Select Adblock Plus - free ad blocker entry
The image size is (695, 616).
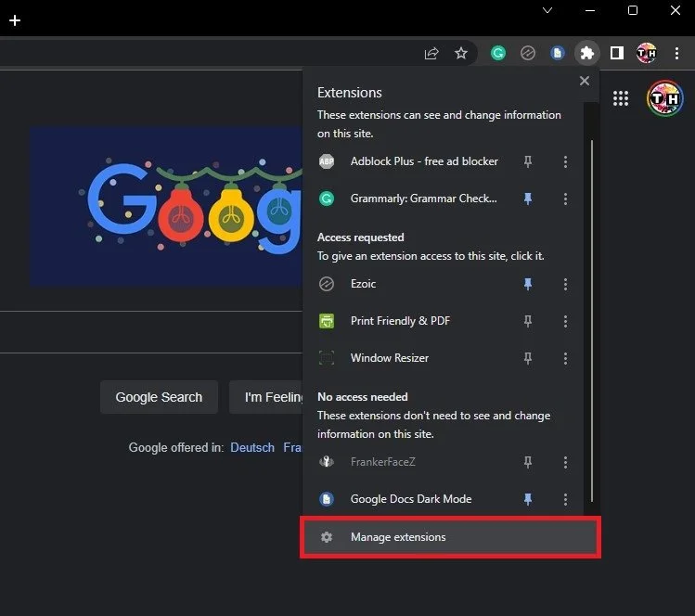coord(424,161)
